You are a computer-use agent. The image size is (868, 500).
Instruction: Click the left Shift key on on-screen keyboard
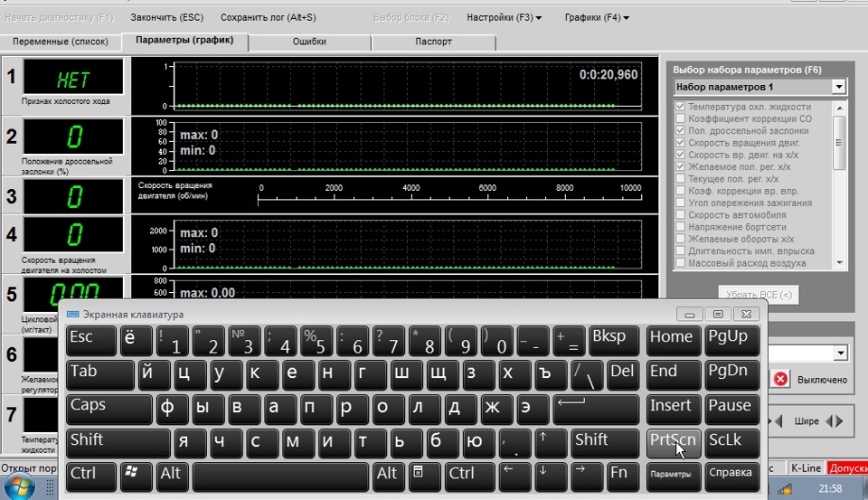(118, 443)
